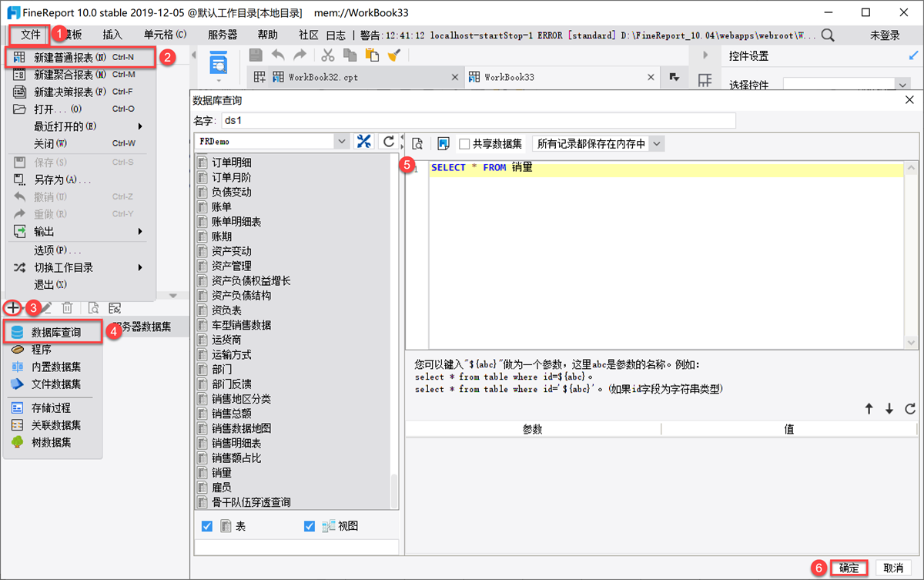The image size is (924, 580).
Task: Click the blue edit-query icon beside preview
Action: tap(443, 144)
